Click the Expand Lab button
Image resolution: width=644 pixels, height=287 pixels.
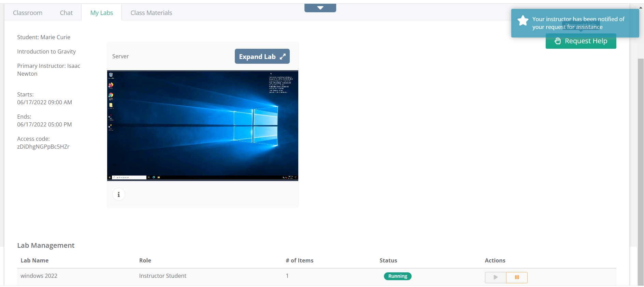click(x=262, y=57)
